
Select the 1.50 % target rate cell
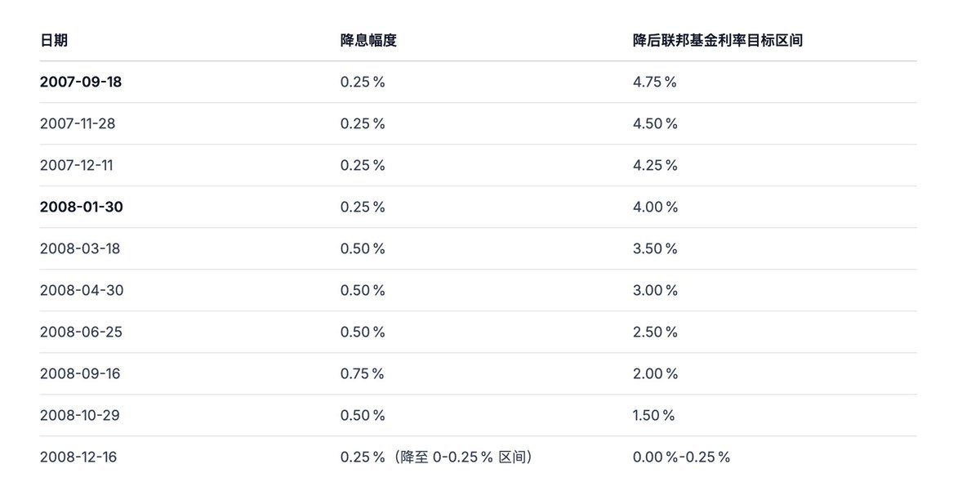(x=653, y=415)
